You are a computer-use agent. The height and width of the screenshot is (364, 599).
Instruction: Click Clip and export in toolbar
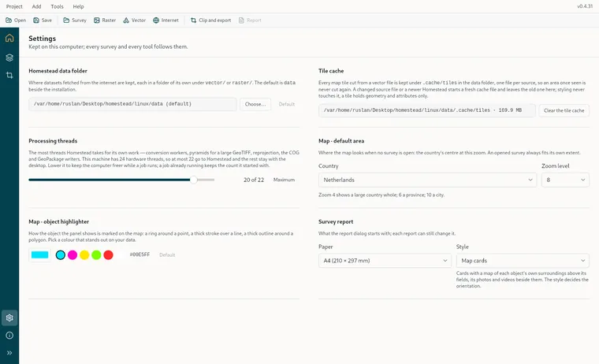click(211, 20)
